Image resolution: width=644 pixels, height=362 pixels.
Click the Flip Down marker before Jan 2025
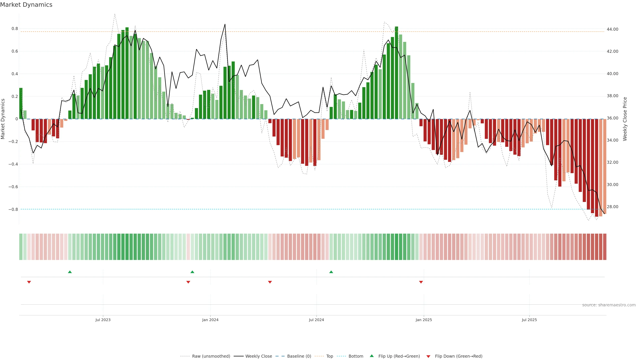[x=421, y=282]
